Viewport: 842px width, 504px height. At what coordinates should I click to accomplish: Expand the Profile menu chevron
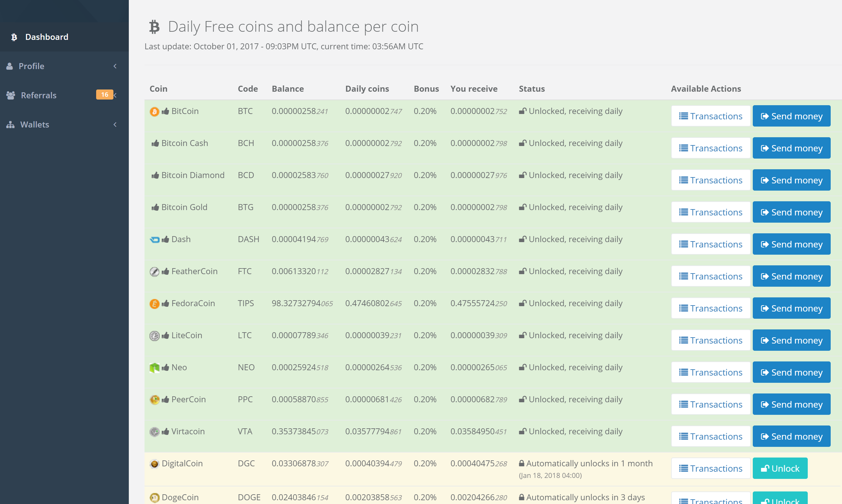(x=115, y=66)
